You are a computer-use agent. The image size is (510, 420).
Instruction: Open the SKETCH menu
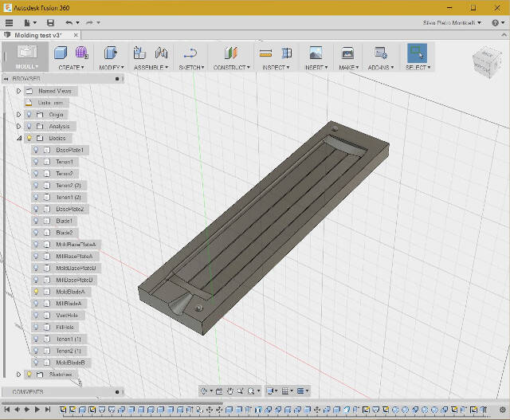click(191, 67)
